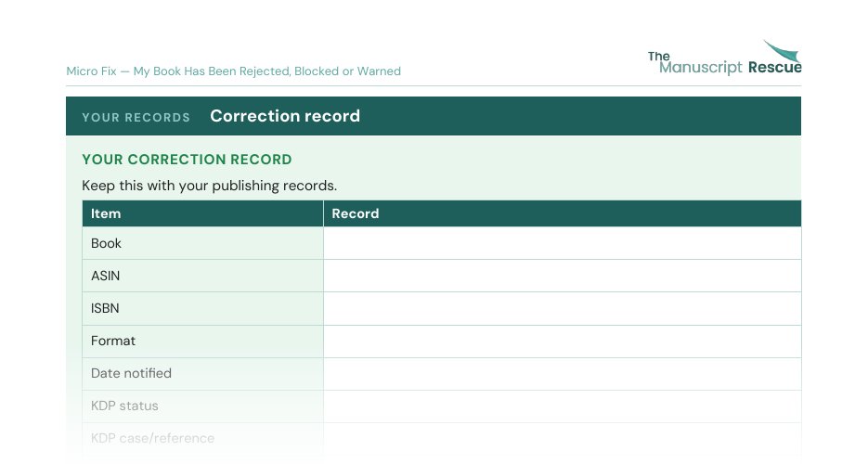Click the 'KDP status' row label

tap(124, 406)
